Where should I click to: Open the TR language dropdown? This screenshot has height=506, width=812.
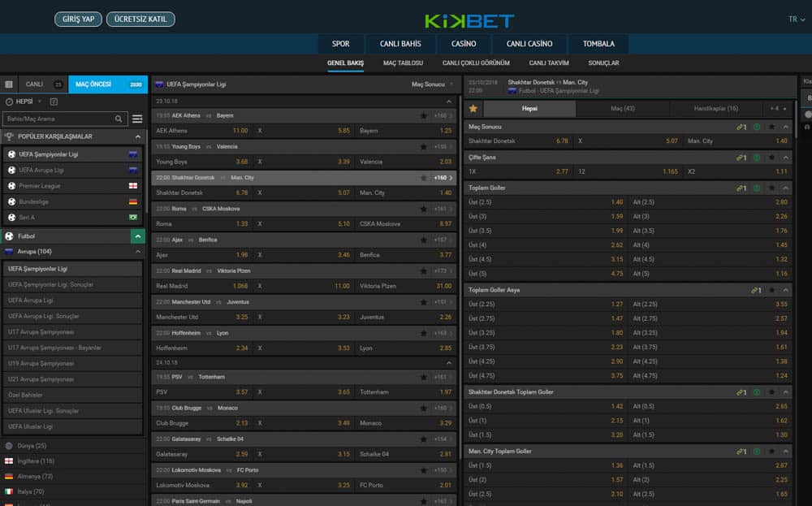(797, 19)
